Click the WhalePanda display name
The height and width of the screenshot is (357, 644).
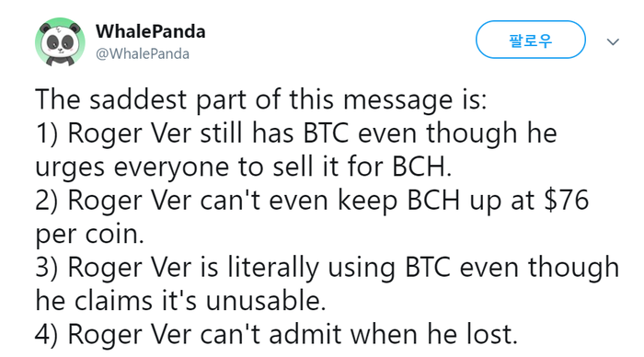(x=150, y=31)
